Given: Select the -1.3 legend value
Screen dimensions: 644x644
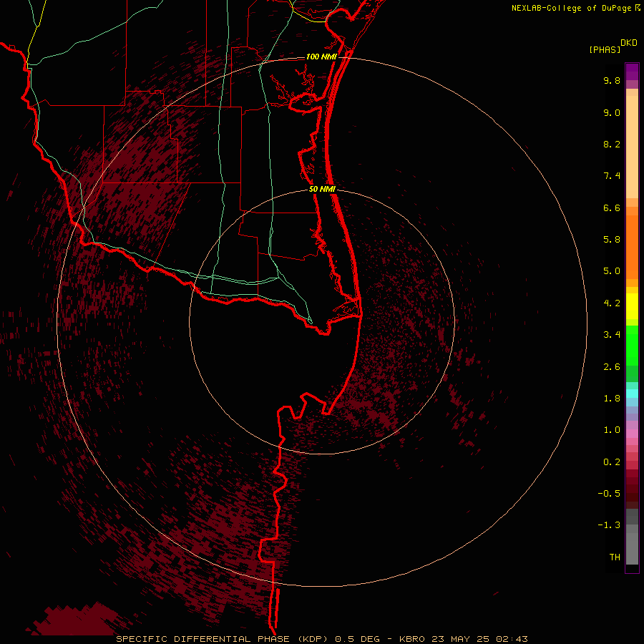Looking at the screenshot, I should click(609, 525).
